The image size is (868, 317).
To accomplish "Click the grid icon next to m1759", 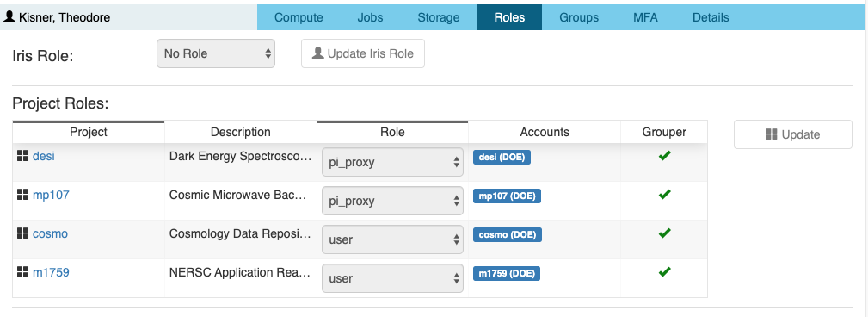I will [22, 272].
